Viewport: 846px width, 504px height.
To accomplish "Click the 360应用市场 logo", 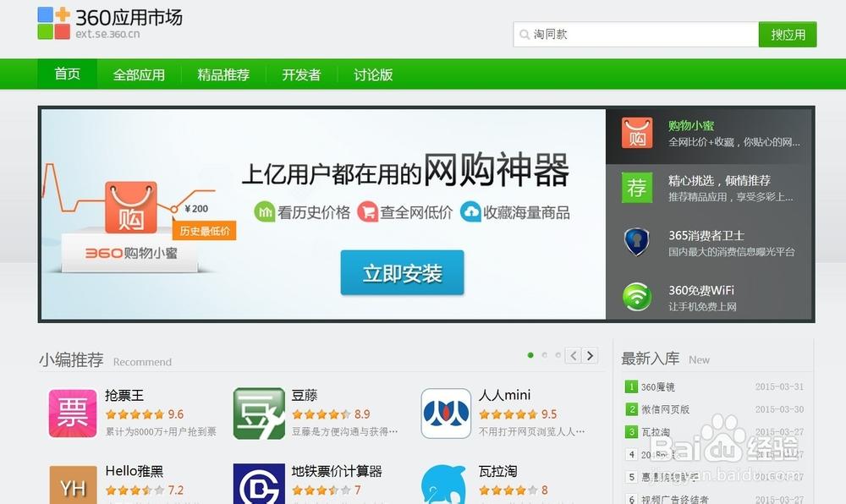I will tap(110, 23).
